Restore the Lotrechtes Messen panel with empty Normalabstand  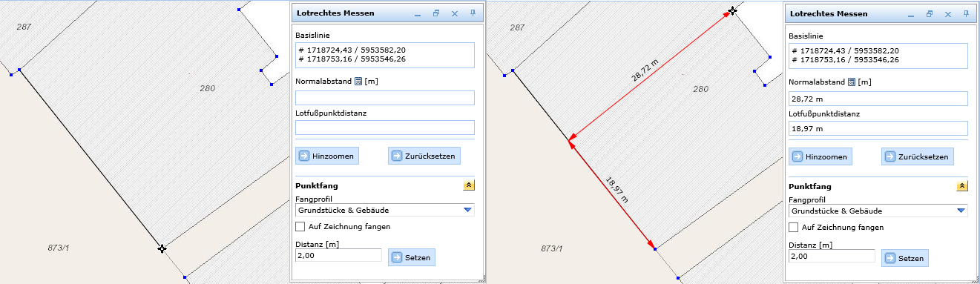click(x=436, y=13)
